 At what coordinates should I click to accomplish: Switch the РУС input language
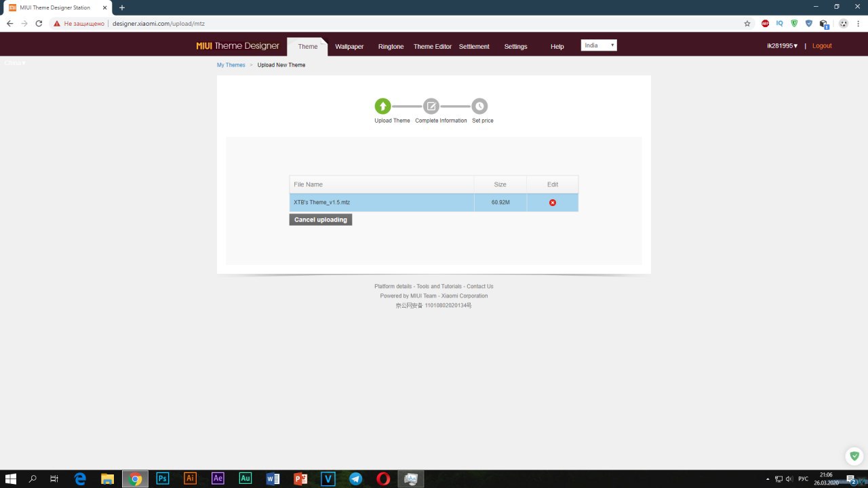(804, 479)
